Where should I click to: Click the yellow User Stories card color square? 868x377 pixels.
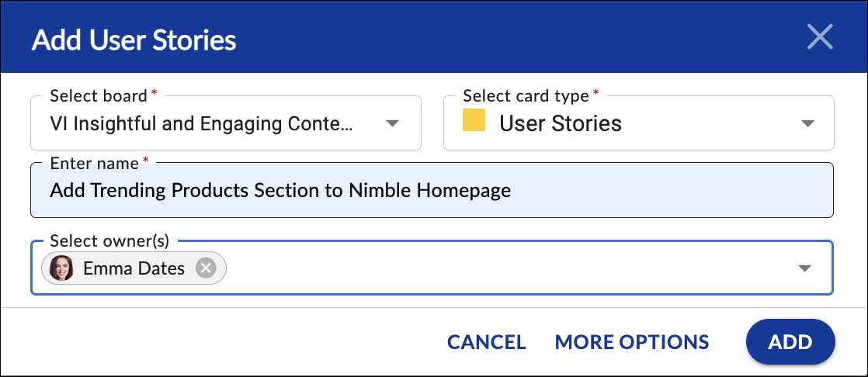click(474, 120)
